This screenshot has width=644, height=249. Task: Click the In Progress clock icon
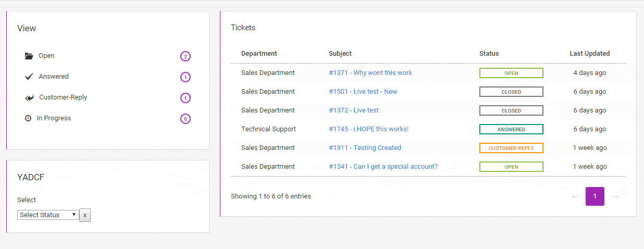coord(28,118)
